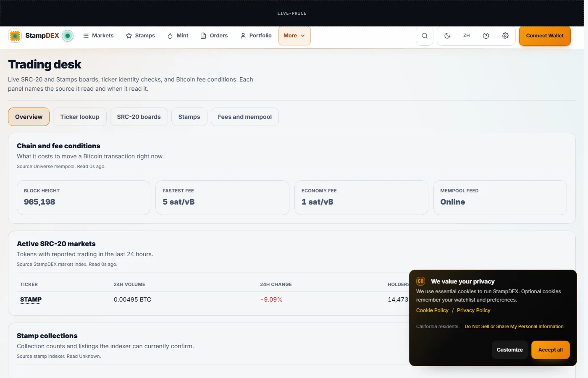588x378 pixels.
Task: Accept all cookies
Action: pos(551,350)
